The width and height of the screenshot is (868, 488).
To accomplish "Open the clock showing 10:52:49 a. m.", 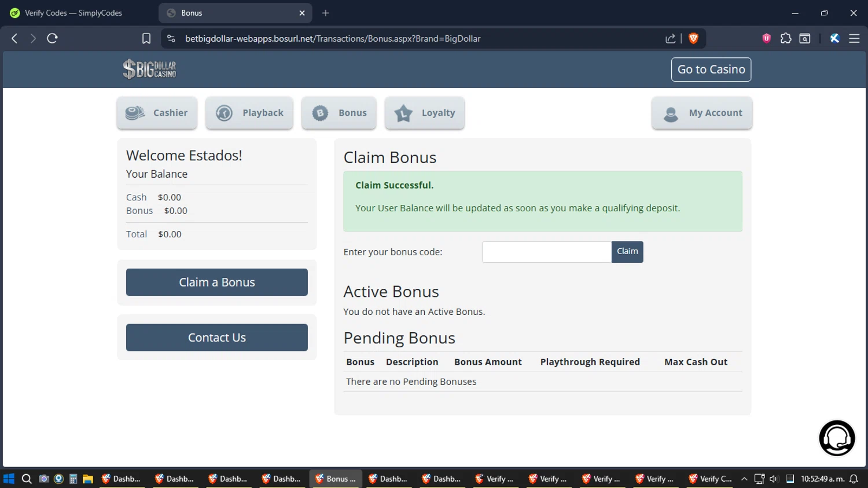I will pos(822,479).
